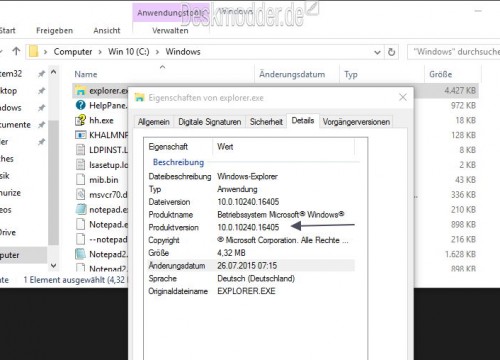
Task: Click Windows in the breadcrumb path
Action: [183, 52]
